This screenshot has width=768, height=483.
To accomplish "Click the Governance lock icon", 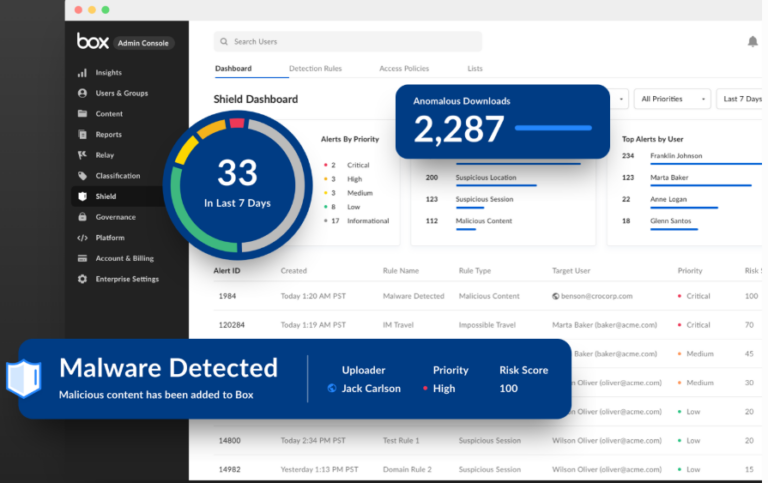I will [x=82, y=217].
